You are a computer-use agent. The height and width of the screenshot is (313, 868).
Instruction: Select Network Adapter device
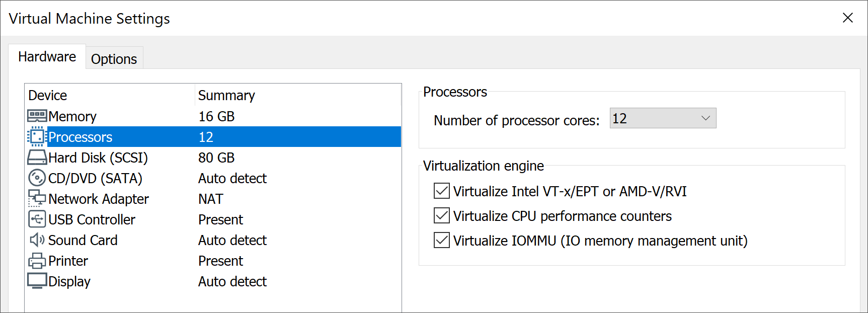coord(99,199)
